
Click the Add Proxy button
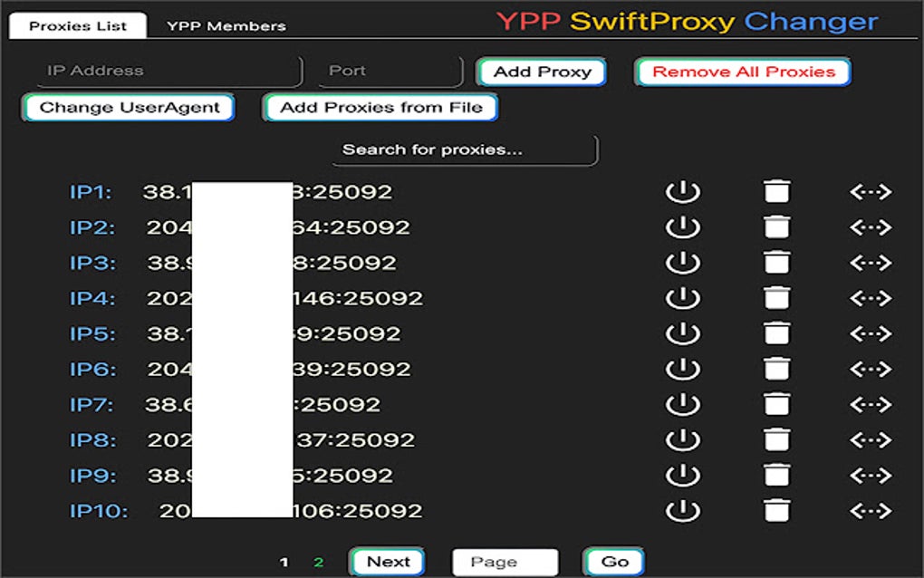[541, 71]
